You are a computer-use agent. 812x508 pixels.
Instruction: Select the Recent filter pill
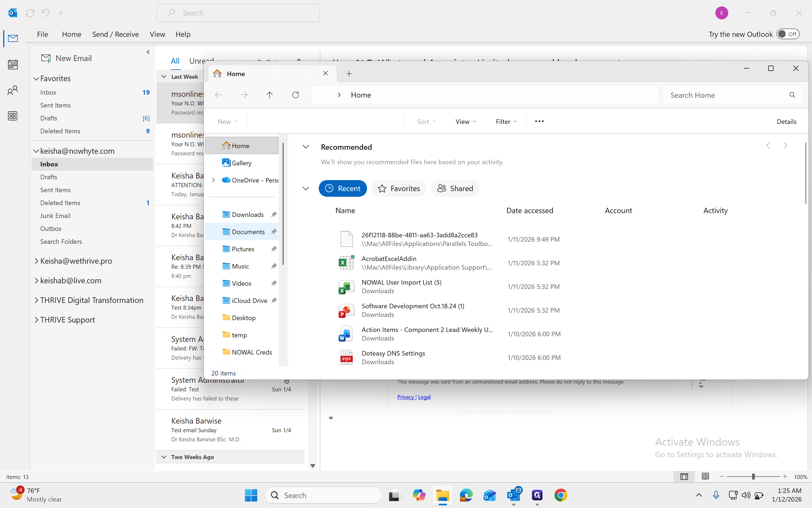343,188
